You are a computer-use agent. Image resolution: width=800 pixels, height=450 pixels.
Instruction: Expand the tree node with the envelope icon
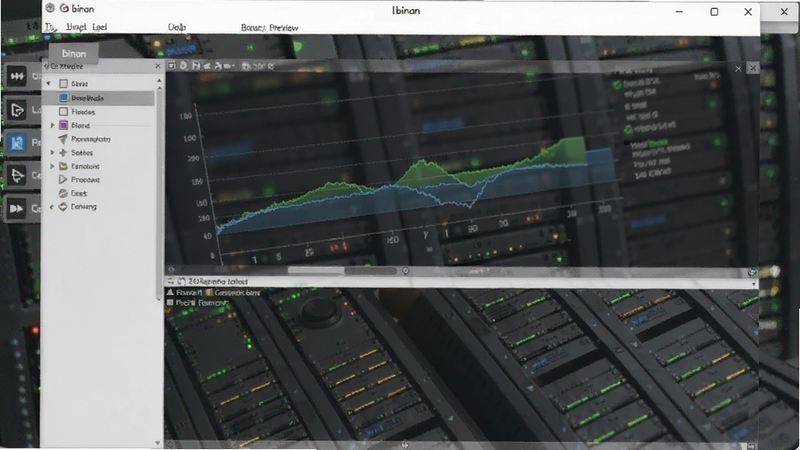pos(52,166)
